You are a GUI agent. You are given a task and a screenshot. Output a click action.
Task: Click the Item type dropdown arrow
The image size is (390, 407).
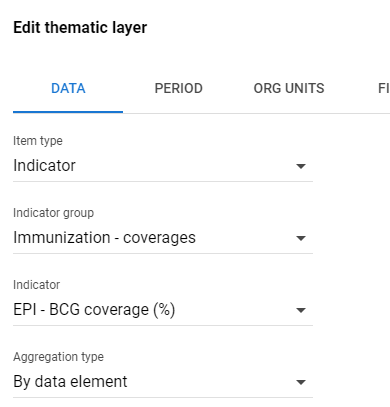pyautogui.click(x=301, y=166)
